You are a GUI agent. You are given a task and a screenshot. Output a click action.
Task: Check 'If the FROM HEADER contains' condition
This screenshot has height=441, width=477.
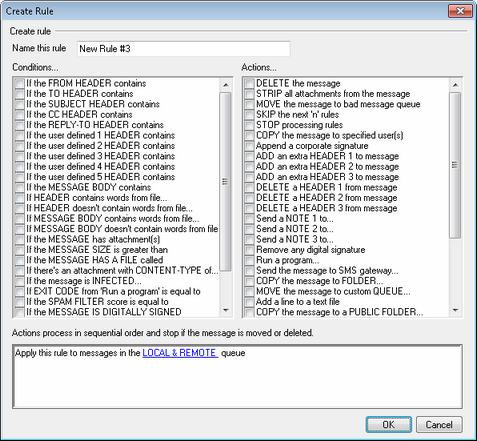pos(20,83)
